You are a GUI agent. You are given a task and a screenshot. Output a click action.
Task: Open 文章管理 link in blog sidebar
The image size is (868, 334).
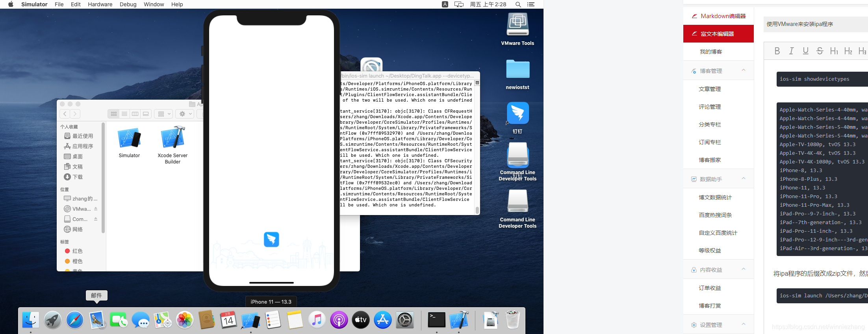click(710, 89)
